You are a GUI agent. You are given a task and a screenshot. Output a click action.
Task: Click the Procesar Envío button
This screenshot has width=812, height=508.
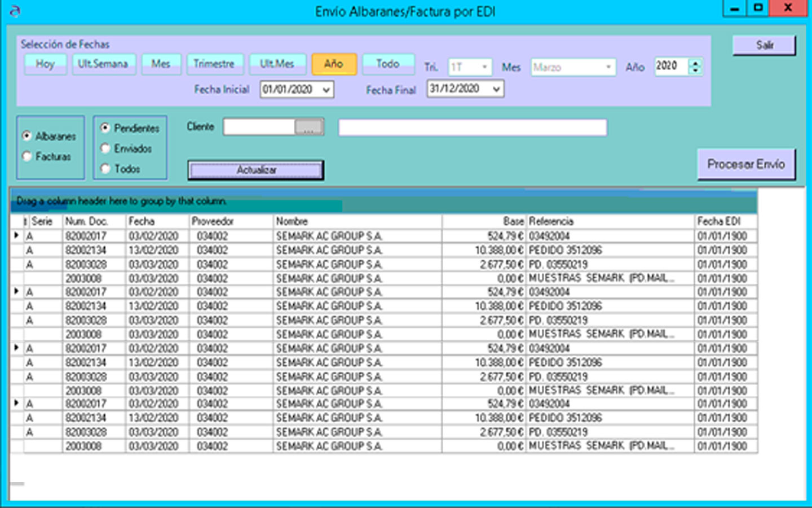[x=745, y=164]
